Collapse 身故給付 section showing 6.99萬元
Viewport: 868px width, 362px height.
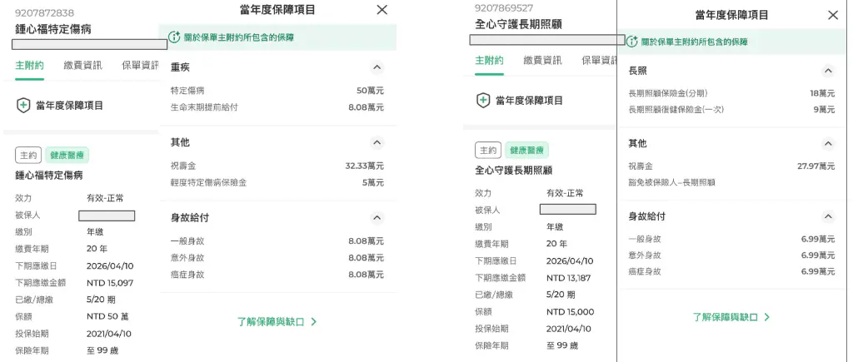pos(827,216)
